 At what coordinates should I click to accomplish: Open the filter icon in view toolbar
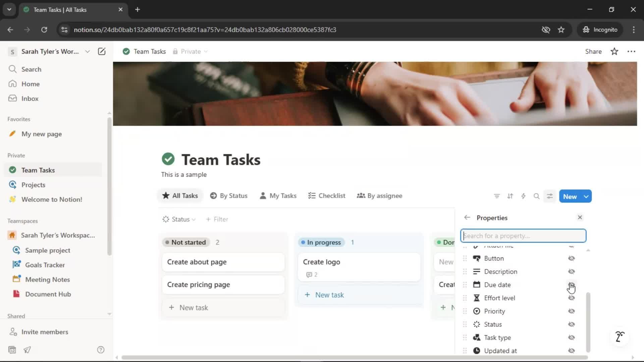497,196
